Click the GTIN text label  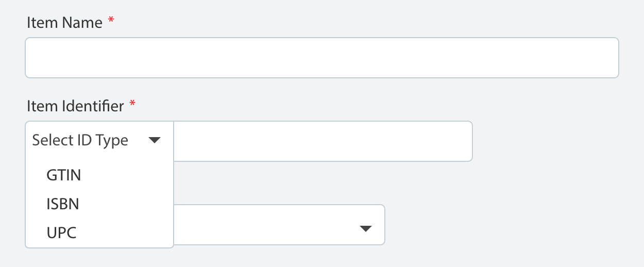[64, 175]
